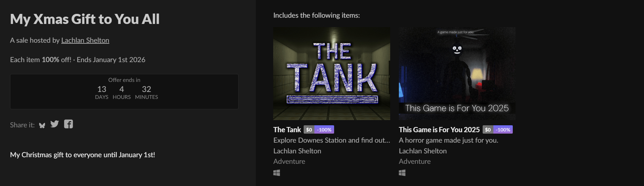The width and height of the screenshot is (644, 186).
Task: Open This Game is For You 2025 title link
Action: click(439, 130)
